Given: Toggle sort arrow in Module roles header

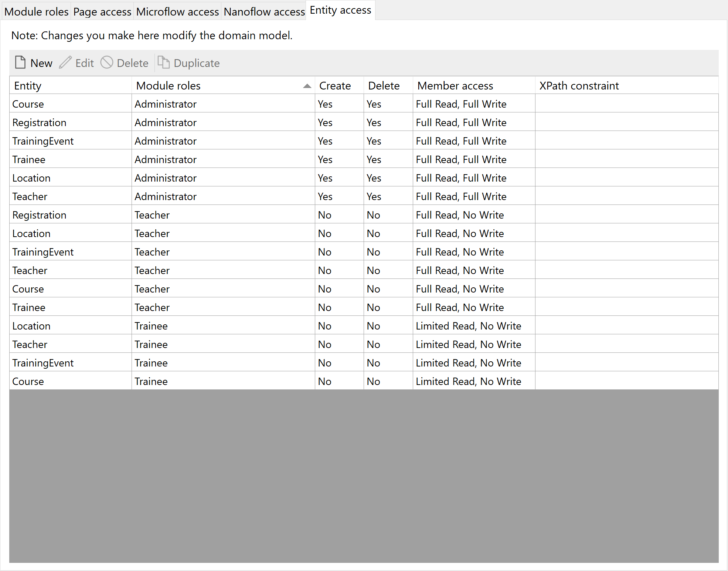Looking at the screenshot, I should pos(307,86).
